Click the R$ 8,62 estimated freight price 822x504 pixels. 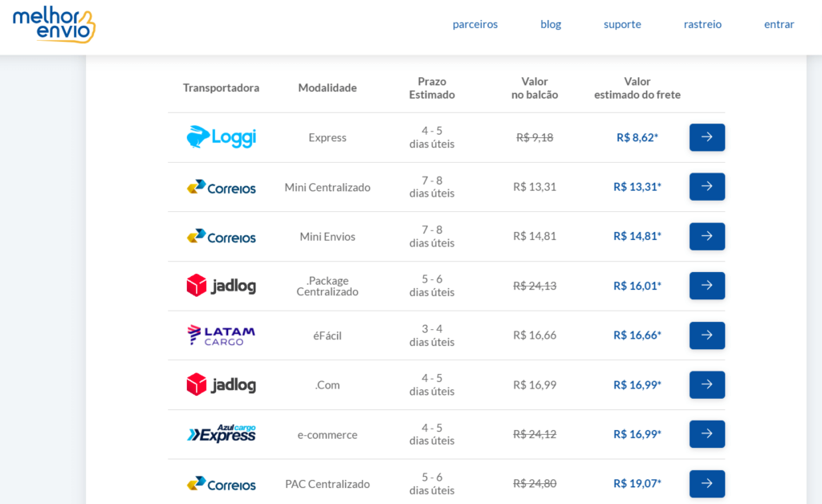(x=637, y=137)
